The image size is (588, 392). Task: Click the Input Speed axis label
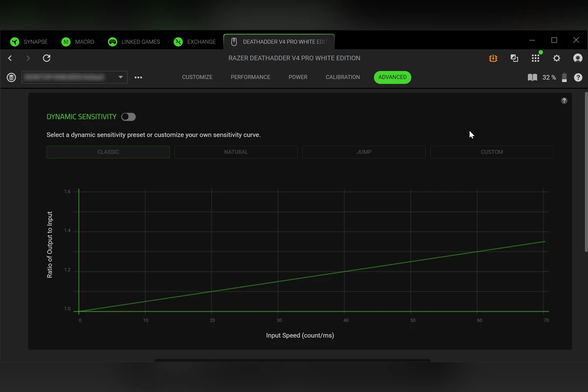tap(300, 336)
